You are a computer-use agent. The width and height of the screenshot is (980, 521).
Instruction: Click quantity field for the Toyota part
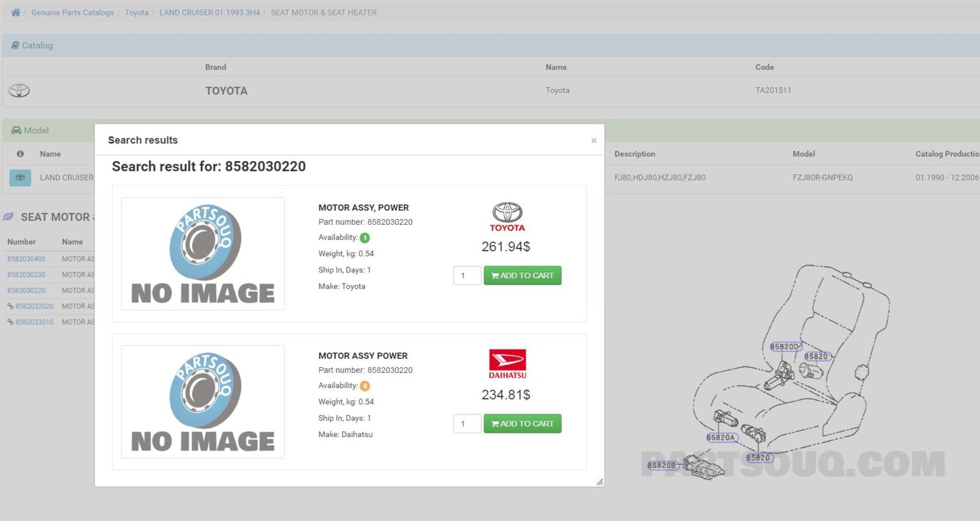[x=467, y=275]
